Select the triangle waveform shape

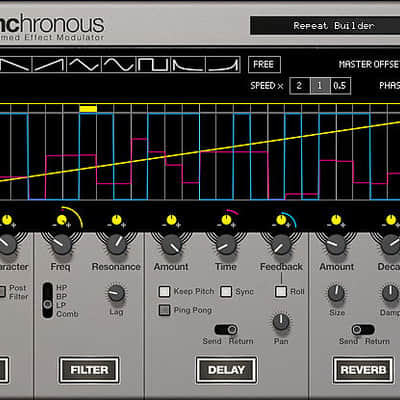click(x=84, y=64)
